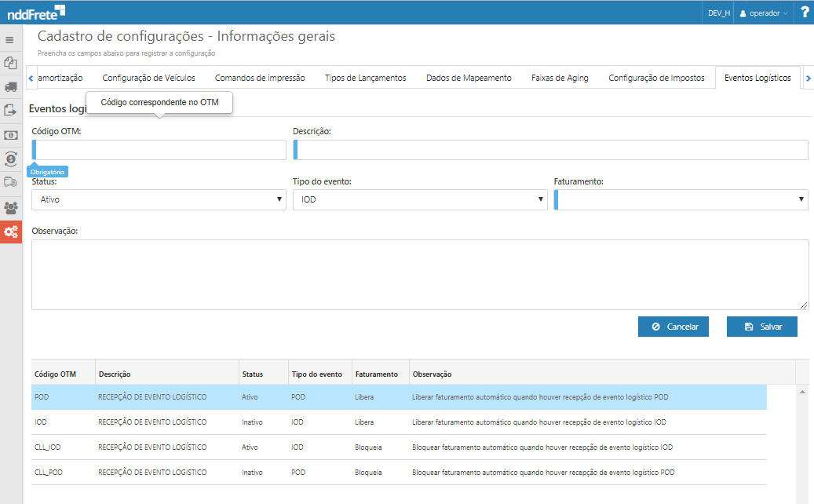814x504 pixels.
Task: Select the orange settings gears icon
Action: [x=10, y=232]
